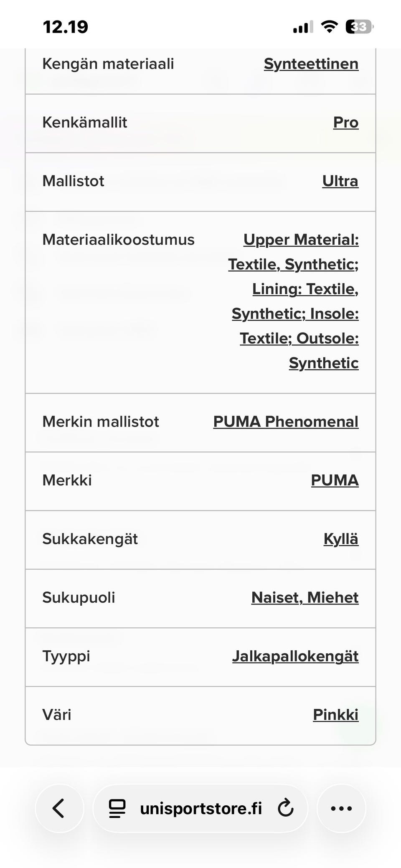
Task: Tap the Jalkapallokengät type link
Action: (295, 656)
